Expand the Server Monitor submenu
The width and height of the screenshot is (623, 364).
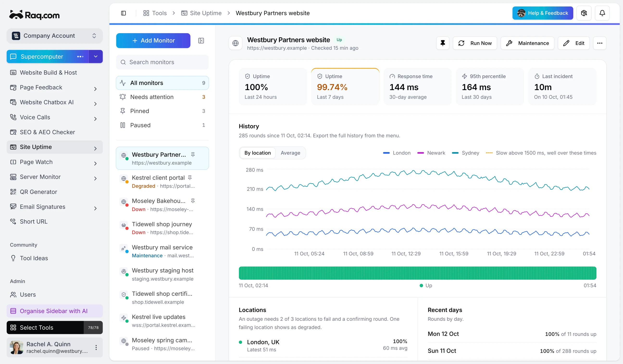95,179
